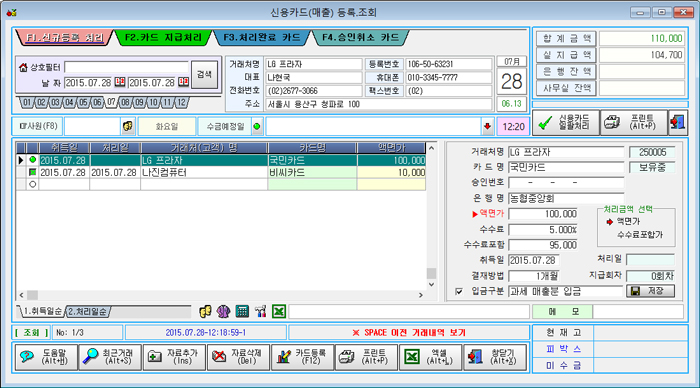
Task: Click 엑셀 (Alt+L) export button
Action: click(x=431, y=357)
